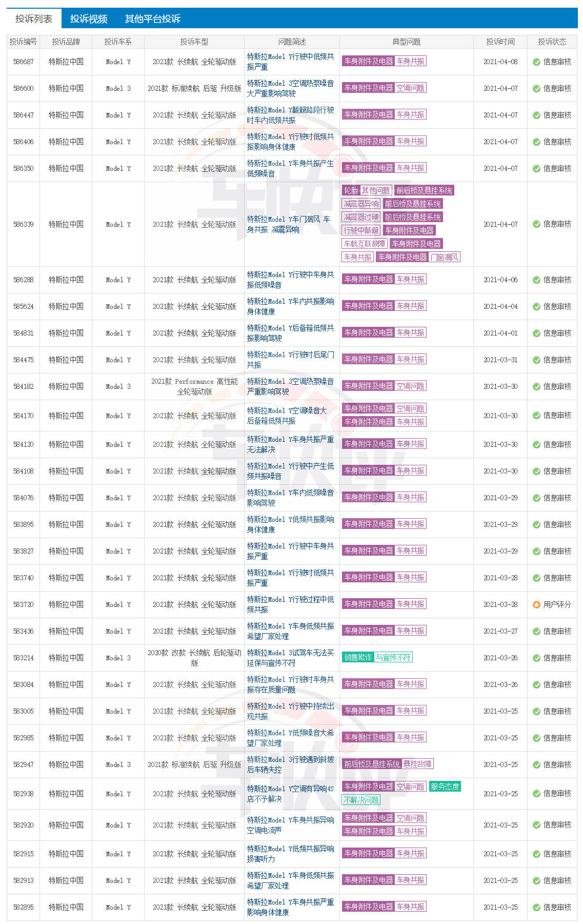Click orange 用户评分 status icon for complaint 583720
Screen dimensions: 583x924
coord(536,605)
